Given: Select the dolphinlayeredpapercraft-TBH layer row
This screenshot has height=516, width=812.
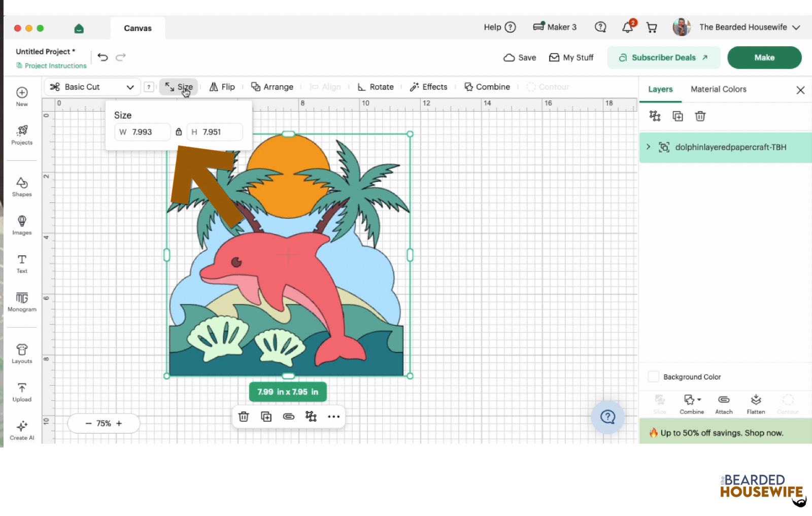Looking at the screenshot, I should [726, 147].
